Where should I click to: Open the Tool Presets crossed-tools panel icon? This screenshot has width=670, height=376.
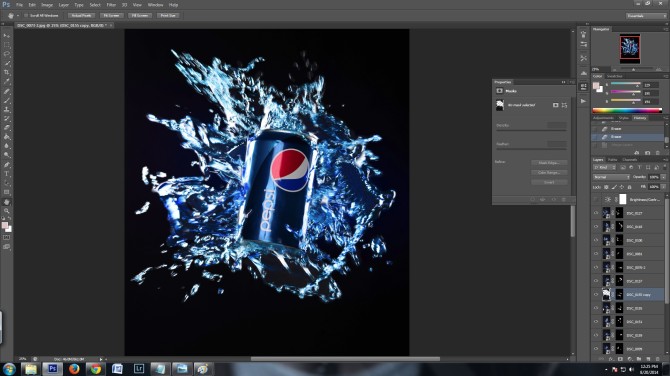[x=583, y=58]
